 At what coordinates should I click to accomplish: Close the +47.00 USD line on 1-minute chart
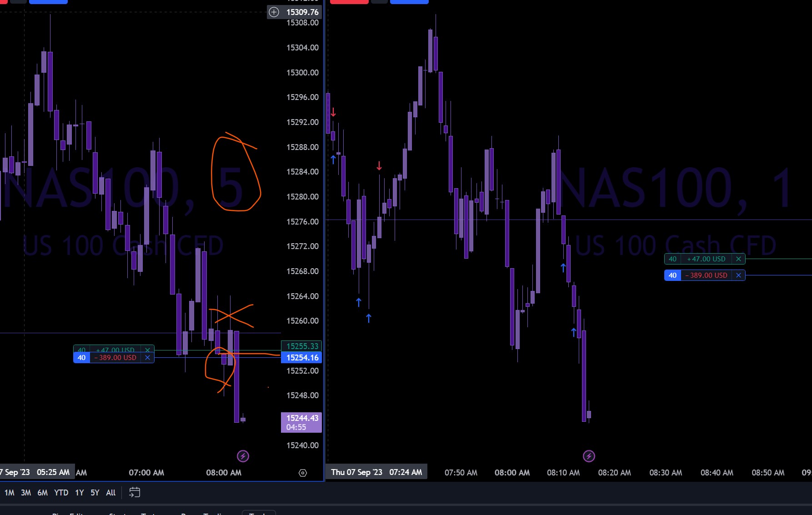[x=738, y=259]
